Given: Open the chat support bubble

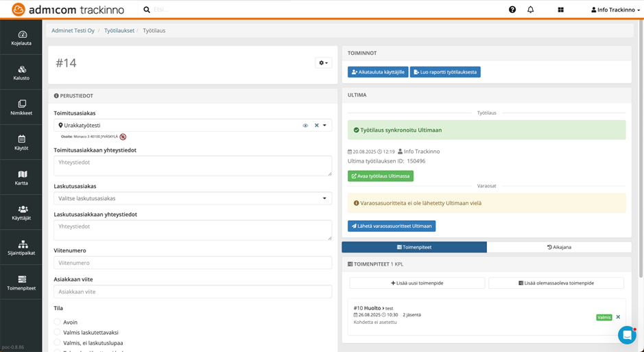Looking at the screenshot, I should [626, 335].
